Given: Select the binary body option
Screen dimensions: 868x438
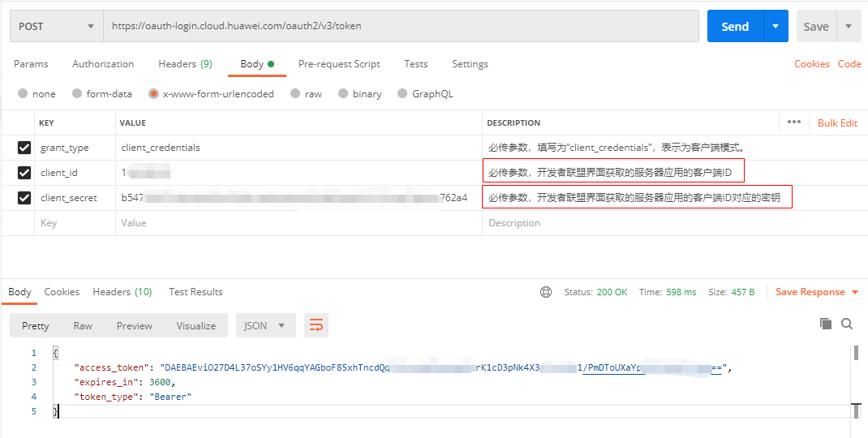Looking at the screenshot, I should coord(343,93).
